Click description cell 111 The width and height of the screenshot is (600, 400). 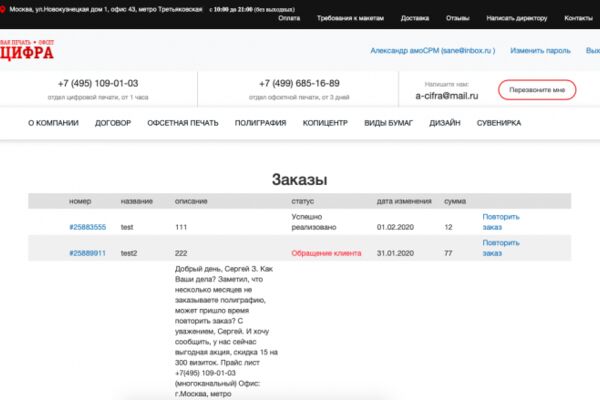tap(181, 227)
